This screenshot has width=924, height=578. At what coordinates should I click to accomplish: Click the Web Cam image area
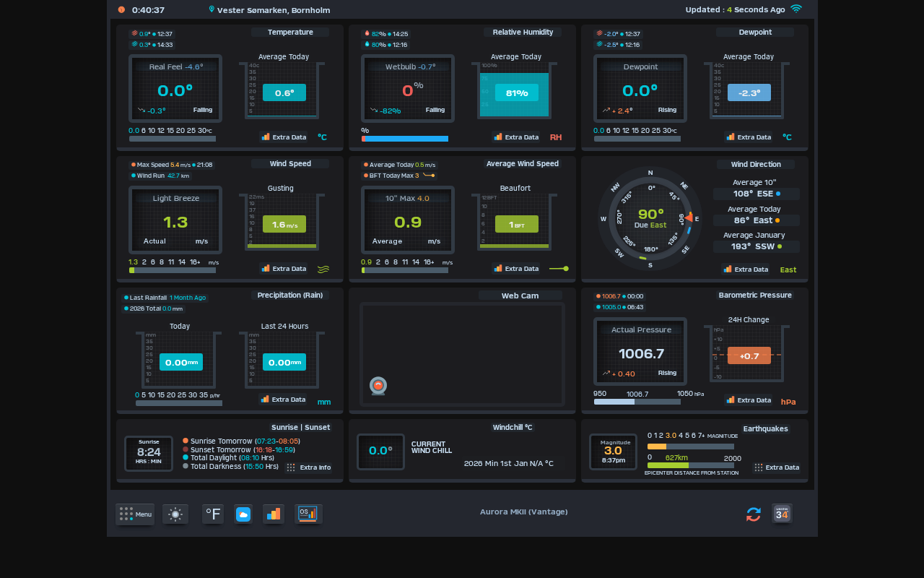pyautogui.click(x=462, y=354)
